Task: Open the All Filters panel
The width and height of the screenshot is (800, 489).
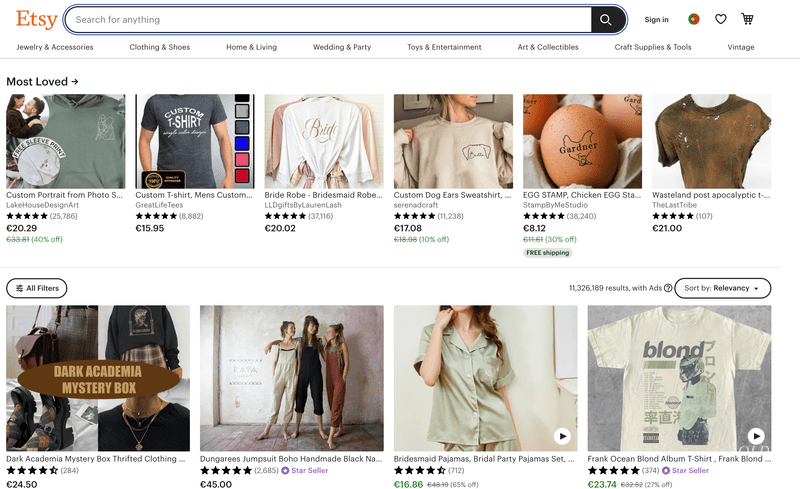Action: pyautogui.click(x=37, y=288)
